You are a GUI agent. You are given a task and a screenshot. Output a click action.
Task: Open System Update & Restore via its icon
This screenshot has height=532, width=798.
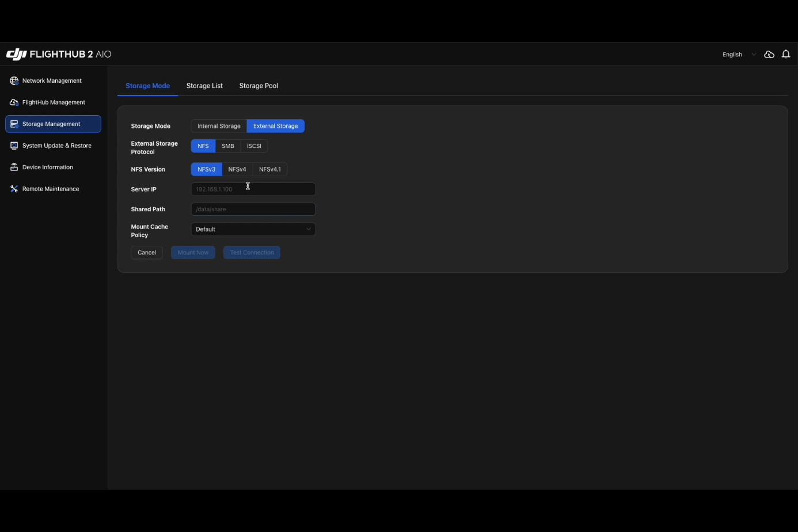pyautogui.click(x=14, y=146)
